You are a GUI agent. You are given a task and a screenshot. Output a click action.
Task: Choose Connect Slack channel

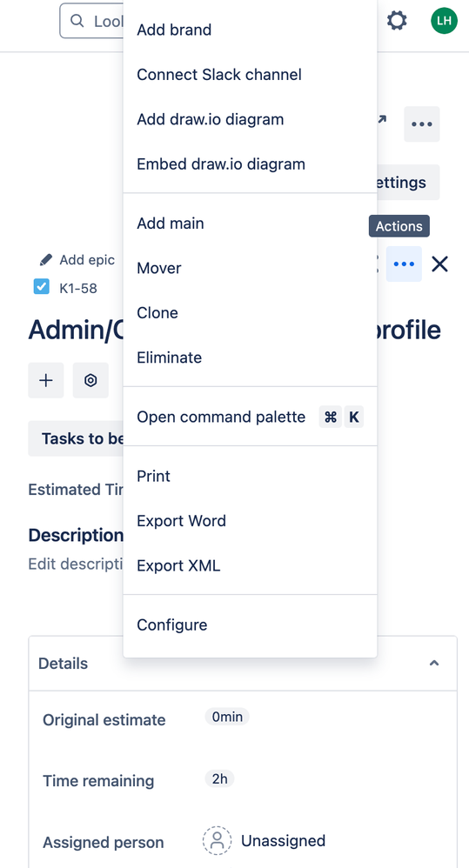[x=251, y=74]
